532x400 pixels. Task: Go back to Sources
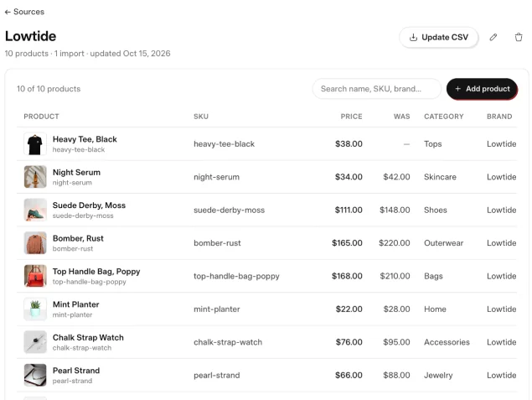(24, 12)
